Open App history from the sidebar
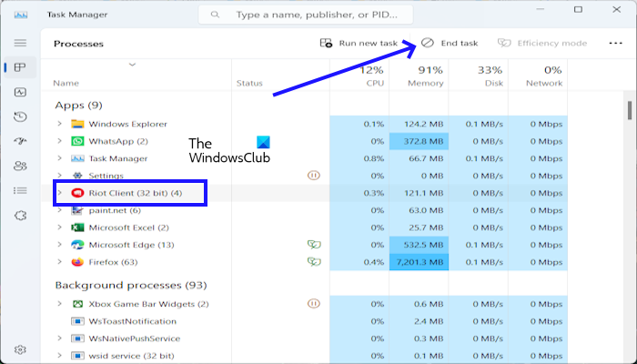Image resolution: width=637 pixels, height=364 pixels. pos(20,117)
